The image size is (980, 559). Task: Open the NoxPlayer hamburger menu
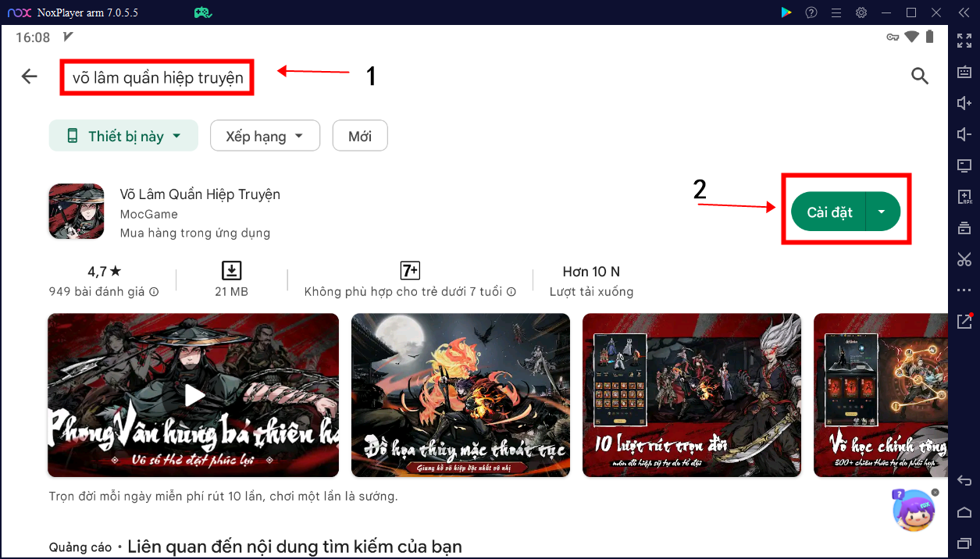pos(835,12)
